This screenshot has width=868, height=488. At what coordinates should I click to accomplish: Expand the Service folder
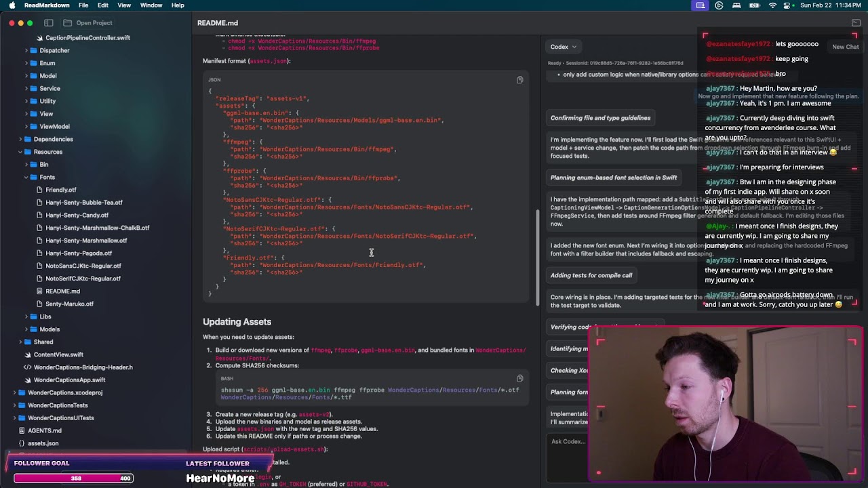click(x=26, y=88)
